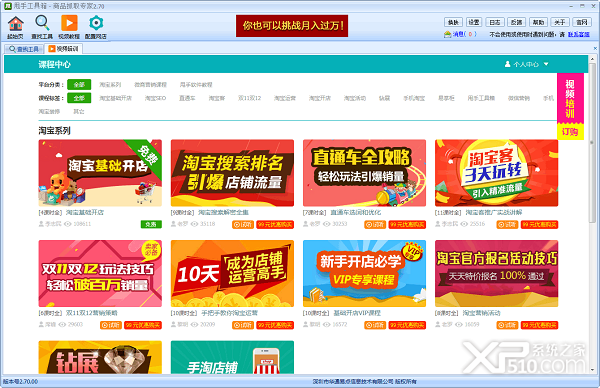The image size is (600, 388).
Task: Click the view count eye icon under 淘宝基础开店
Action: [x=68, y=224]
